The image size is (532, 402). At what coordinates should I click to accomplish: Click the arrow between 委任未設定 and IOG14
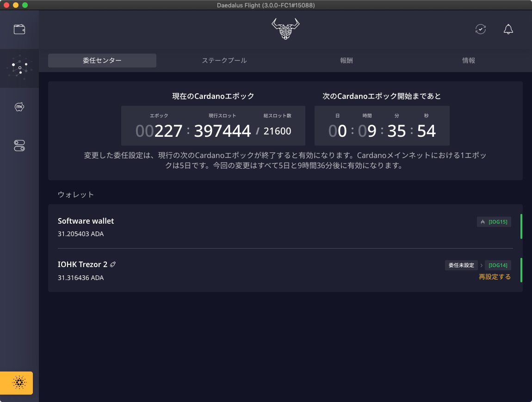click(481, 265)
